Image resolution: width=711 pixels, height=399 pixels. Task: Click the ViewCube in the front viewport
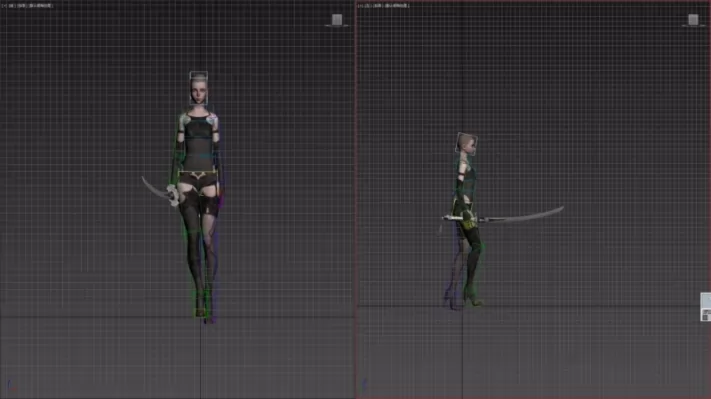(x=337, y=19)
